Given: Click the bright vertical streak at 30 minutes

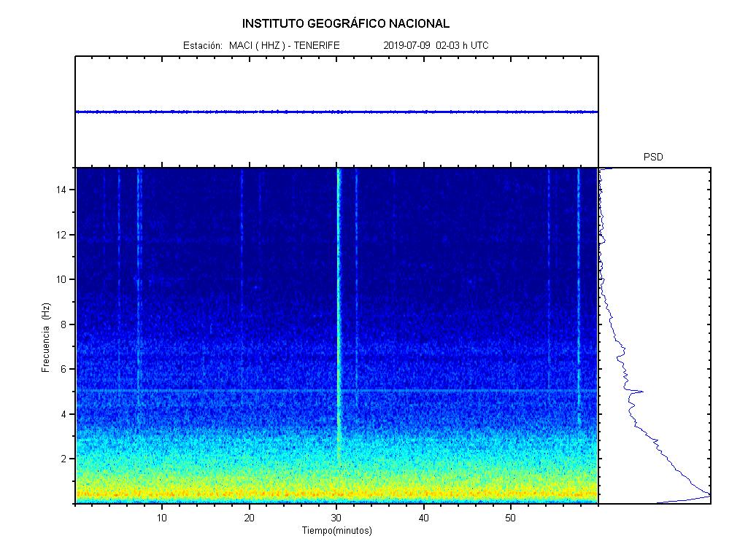Looking at the screenshot, I should (338, 306).
